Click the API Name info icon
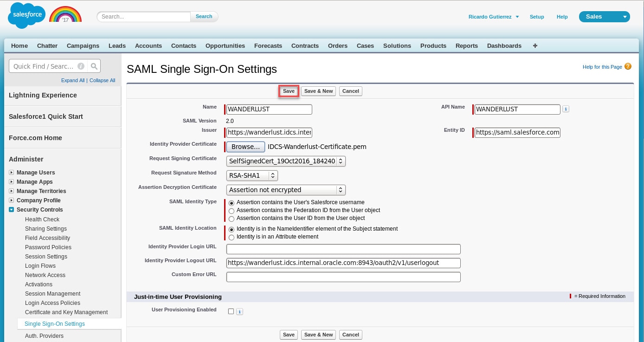 [566, 109]
